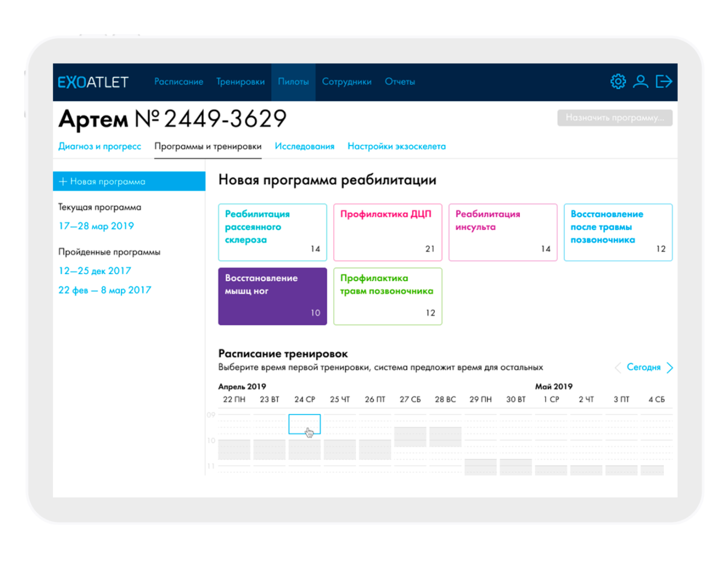This screenshot has height=561, width=728.
Task: Jump to Сегодня in schedule
Action: coord(643,367)
